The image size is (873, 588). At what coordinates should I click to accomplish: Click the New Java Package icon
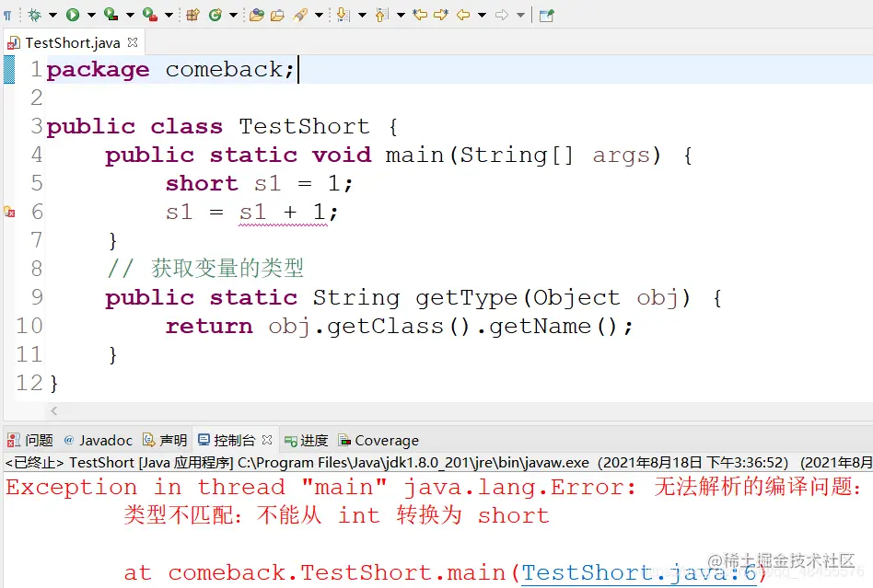192,15
